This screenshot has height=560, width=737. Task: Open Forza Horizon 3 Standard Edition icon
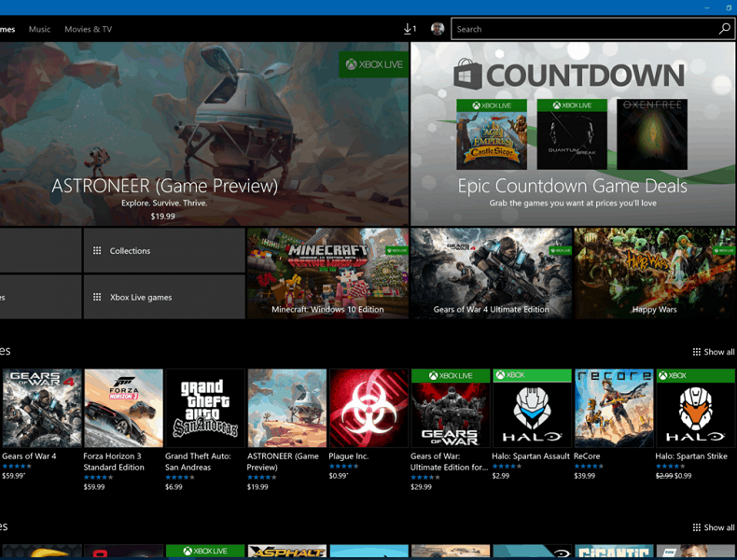point(123,408)
